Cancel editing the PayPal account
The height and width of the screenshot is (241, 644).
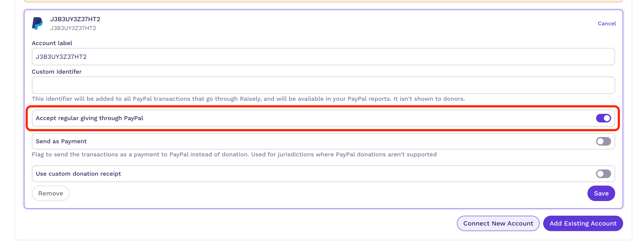[x=607, y=23]
